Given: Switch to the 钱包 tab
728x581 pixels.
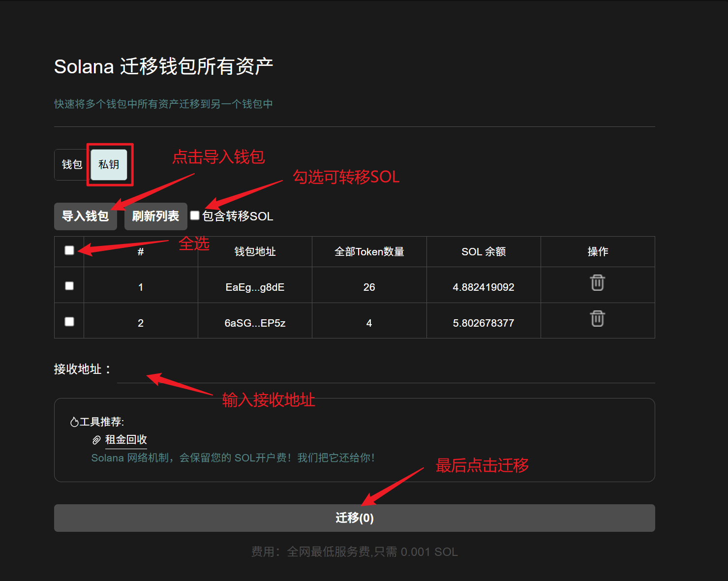Looking at the screenshot, I should [x=72, y=165].
